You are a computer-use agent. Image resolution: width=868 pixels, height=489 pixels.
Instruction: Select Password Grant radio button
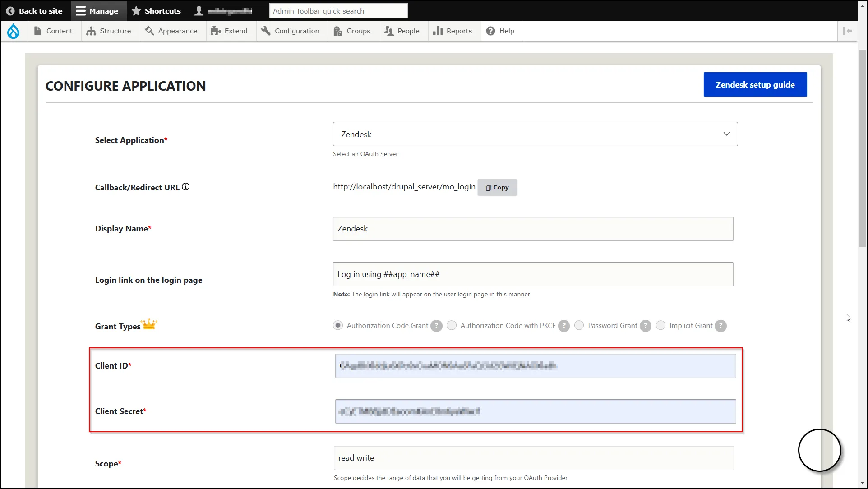[579, 325]
